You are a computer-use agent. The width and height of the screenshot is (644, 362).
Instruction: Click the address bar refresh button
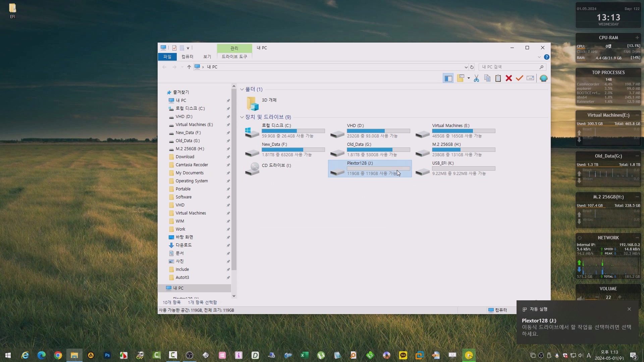coord(472,67)
